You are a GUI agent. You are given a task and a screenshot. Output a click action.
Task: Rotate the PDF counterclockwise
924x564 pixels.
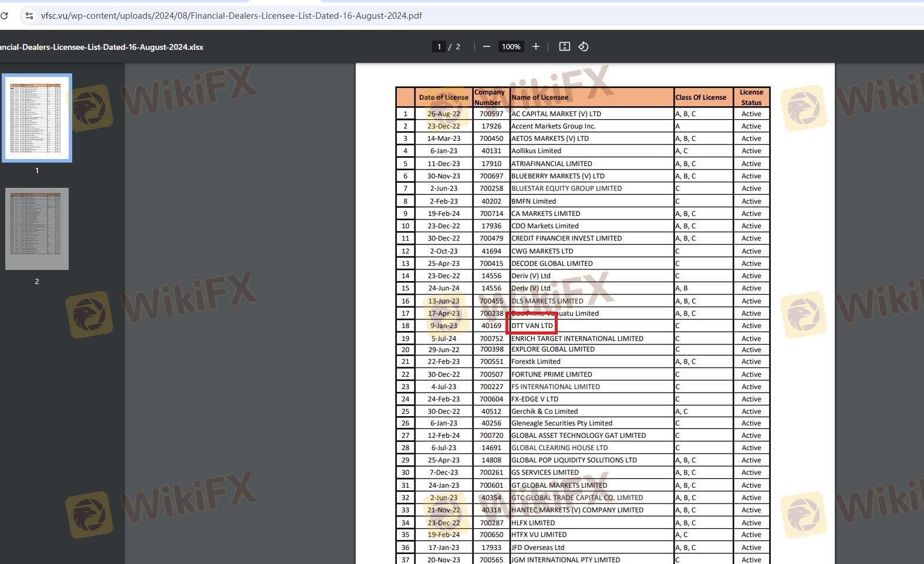[x=584, y=47]
